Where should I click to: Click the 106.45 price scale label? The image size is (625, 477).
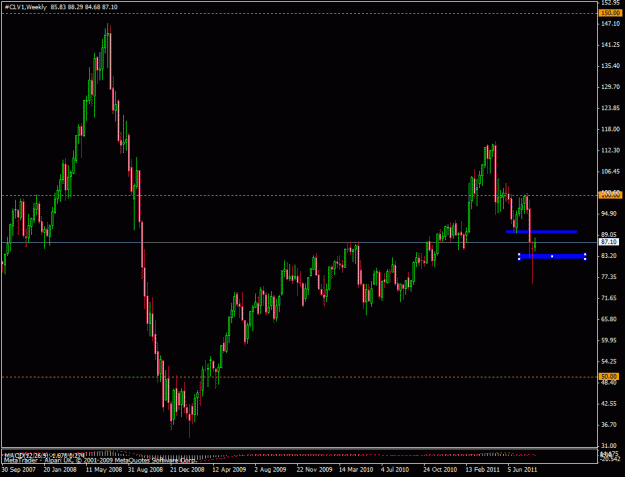610,171
